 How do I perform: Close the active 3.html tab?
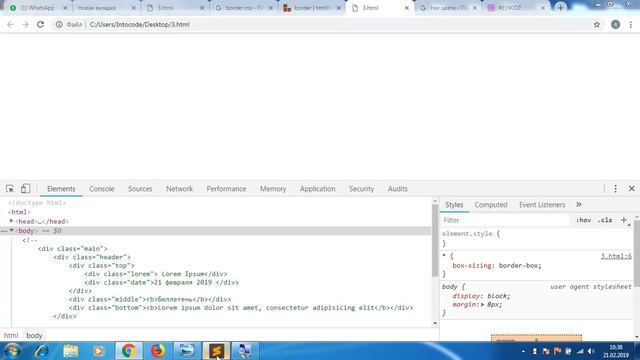(407, 8)
